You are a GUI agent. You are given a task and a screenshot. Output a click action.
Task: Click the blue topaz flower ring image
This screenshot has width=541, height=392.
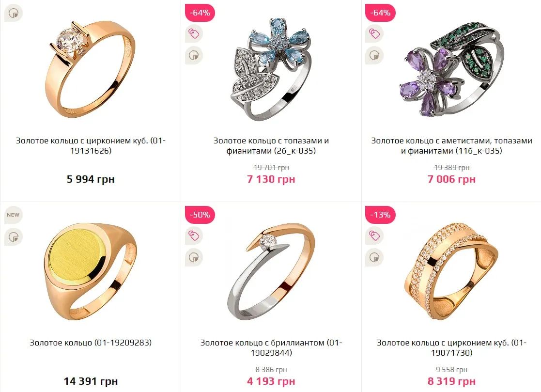click(x=271, y=69)
